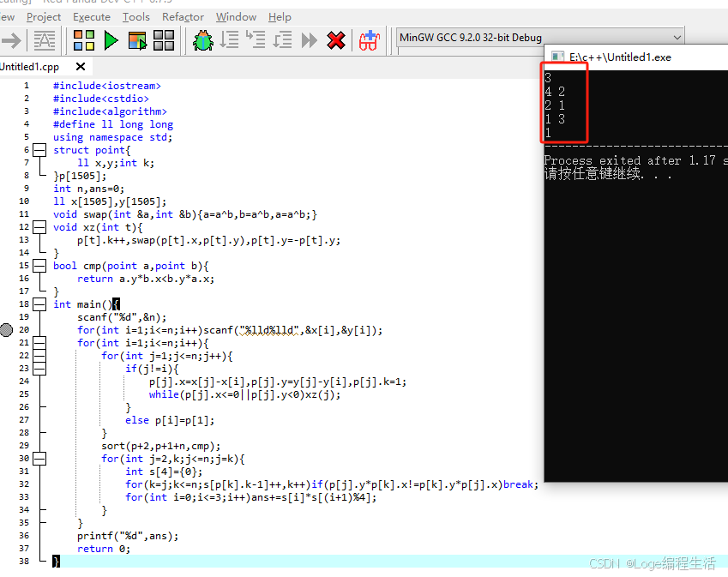728x577 pixels.
Task: Click the Step Over debug icon
Action: coord(229,40)
